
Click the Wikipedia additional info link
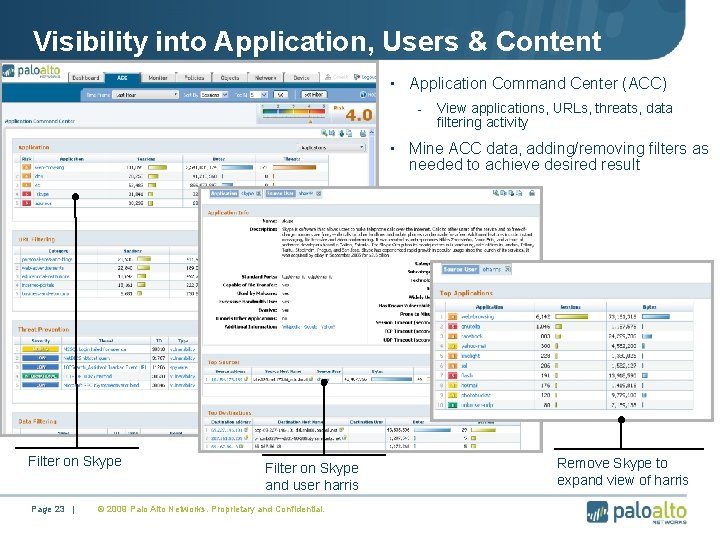pos(291,327)
